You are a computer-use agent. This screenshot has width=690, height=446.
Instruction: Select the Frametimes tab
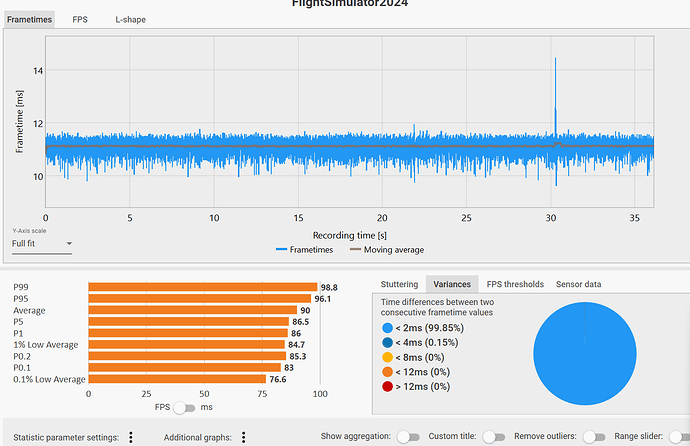[x=29, y=19]
